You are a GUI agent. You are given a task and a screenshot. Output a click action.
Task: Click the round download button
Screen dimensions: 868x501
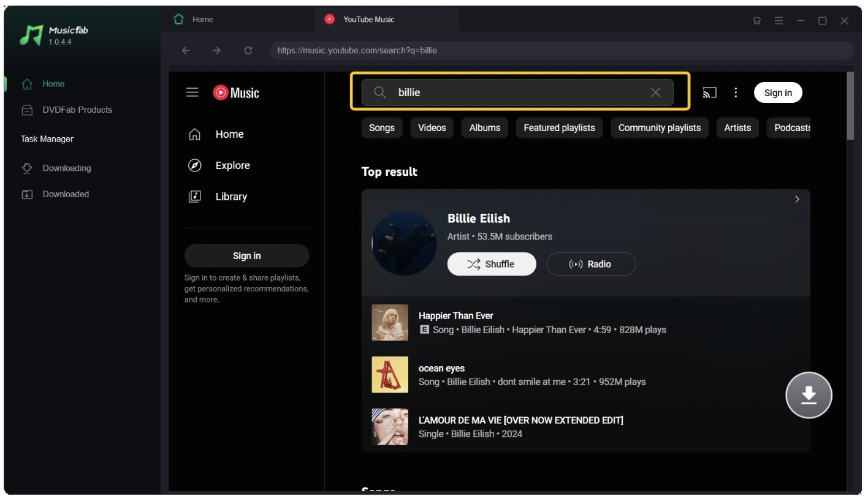(809, 395)
